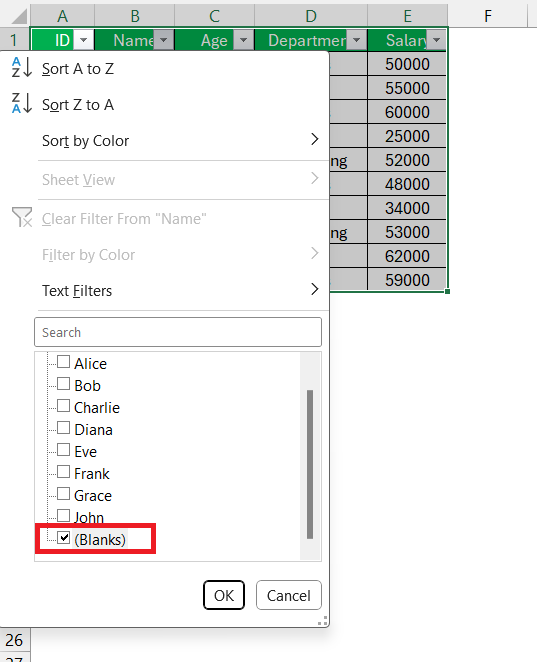The width and height of the screenshot is (537, 662).
Task: Check the Diana checkbox
Action: pos(63,428)
